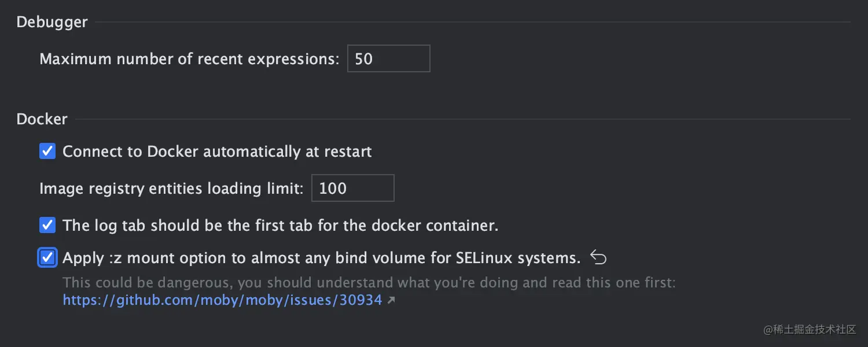Screen dimensions: 868x347
Task: Select the image registry loading limit field
Action: 352,188
